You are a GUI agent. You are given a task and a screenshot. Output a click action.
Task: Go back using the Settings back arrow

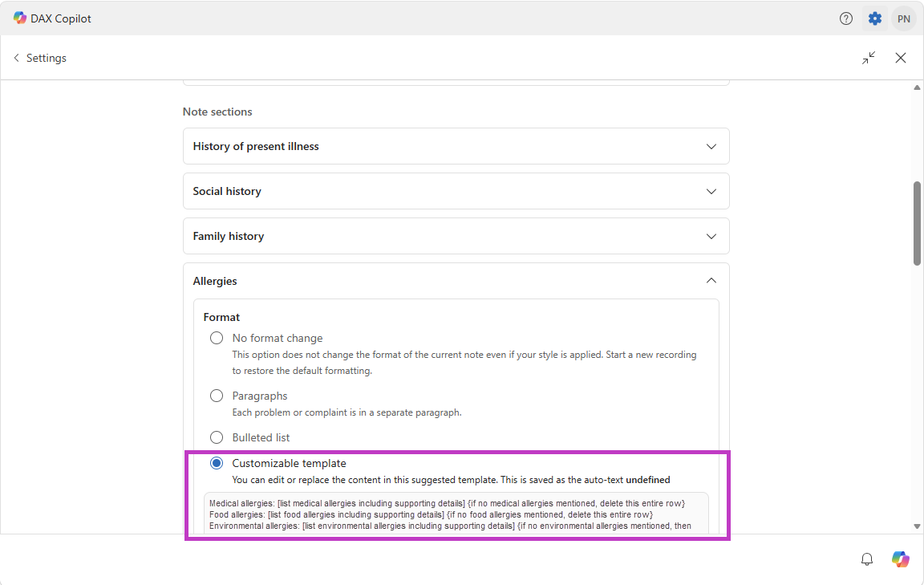click(x=16, y=58)
